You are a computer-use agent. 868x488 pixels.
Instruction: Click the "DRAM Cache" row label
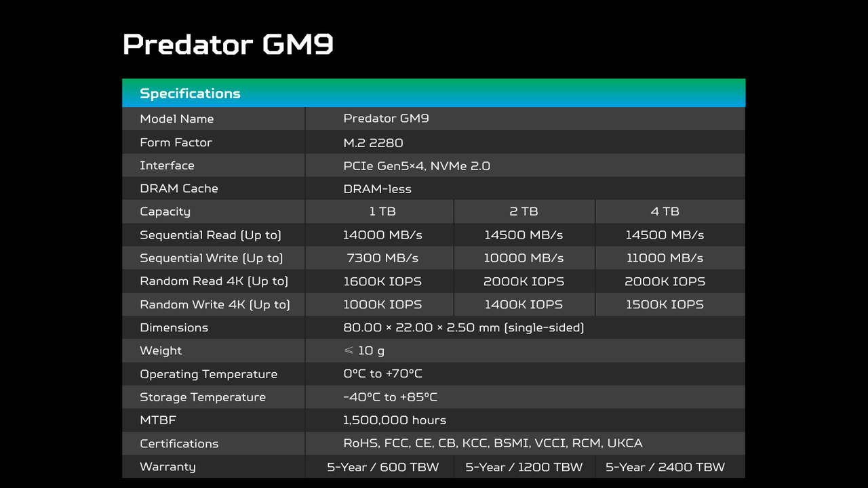179,188
